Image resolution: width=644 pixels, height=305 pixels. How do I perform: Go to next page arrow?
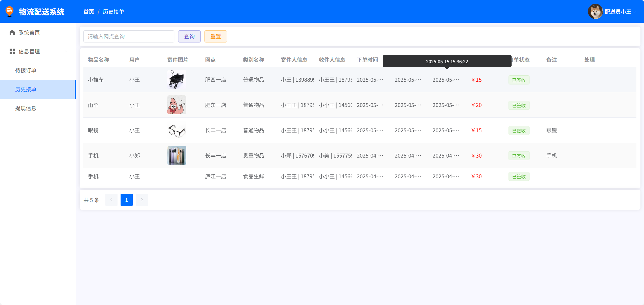point(142,200)
